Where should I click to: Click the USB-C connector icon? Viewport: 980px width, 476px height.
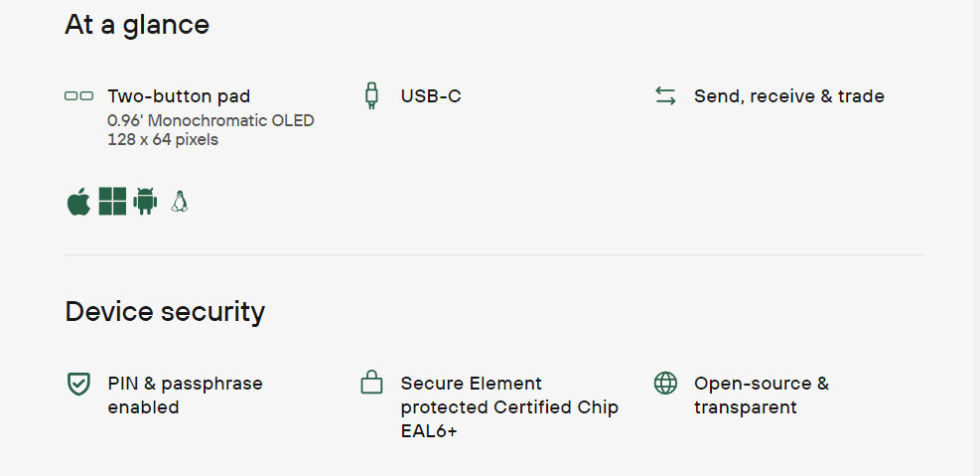click(x=371, y=96)
